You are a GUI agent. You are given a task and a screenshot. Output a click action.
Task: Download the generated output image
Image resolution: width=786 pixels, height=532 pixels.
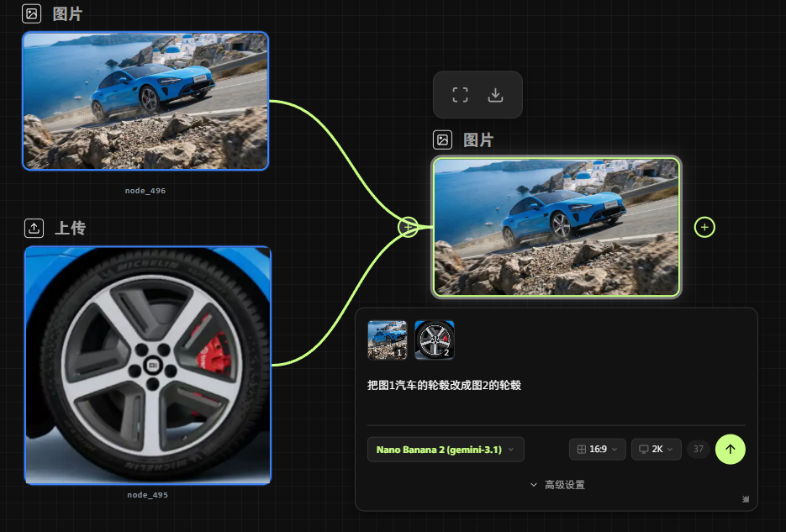pyautogui.click(x=496, y=95)
